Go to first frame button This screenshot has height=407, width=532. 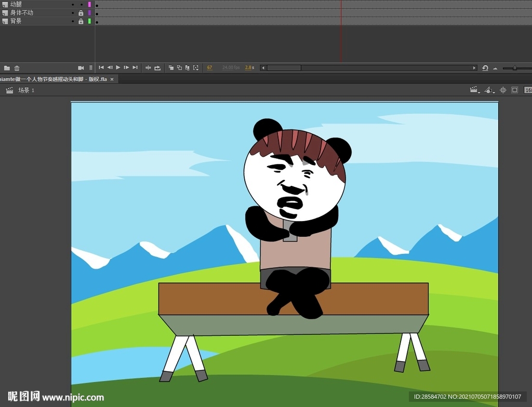click(x=101, y=67)
